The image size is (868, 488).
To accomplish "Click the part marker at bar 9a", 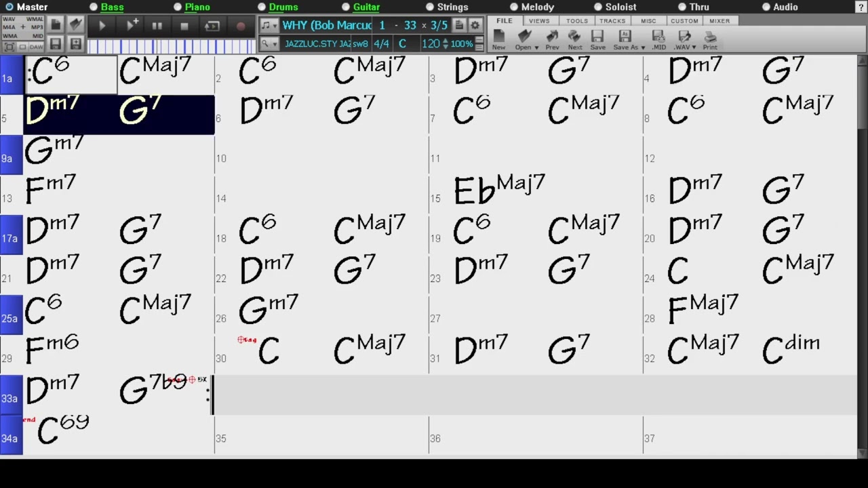I will coord(11,155).
